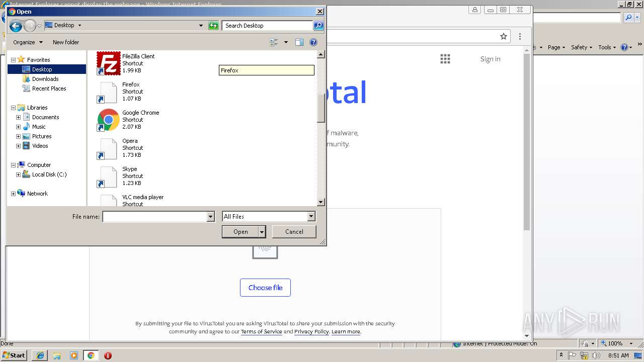The width and height of the screenshot is (644, 362).
Task: Click New folder button
Action: pos(66,42)
